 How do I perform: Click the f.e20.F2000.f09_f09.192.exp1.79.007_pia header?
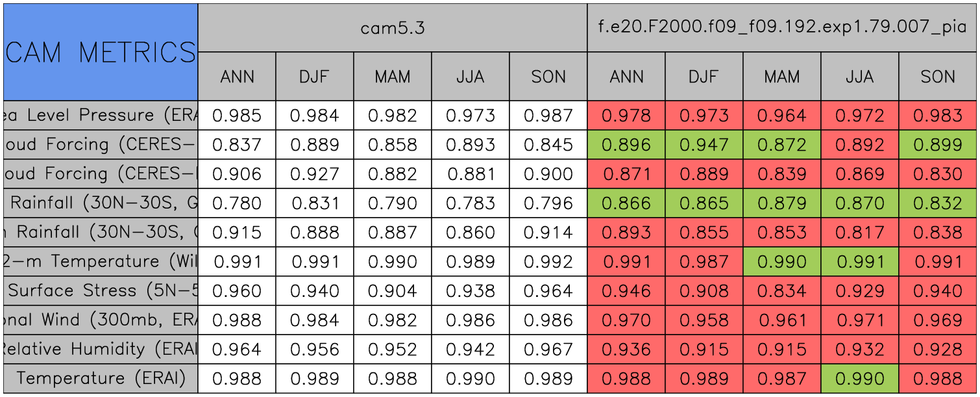(x=782, y=28)
